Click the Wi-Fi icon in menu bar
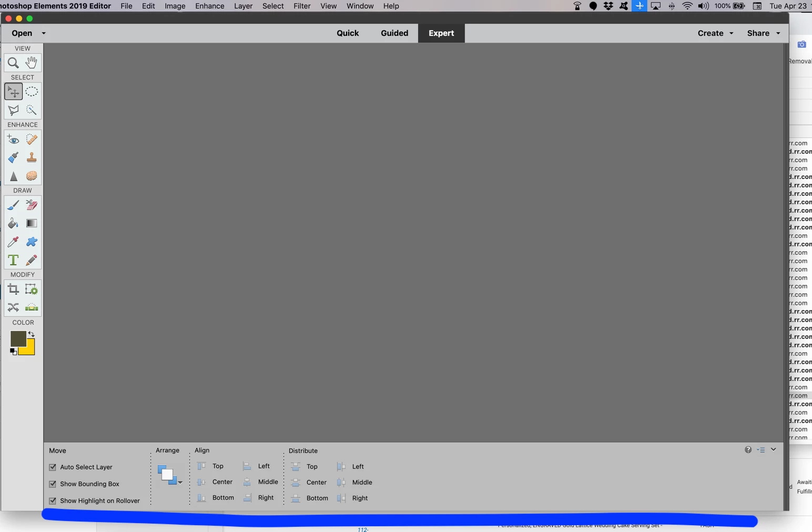 click(687, 6)
